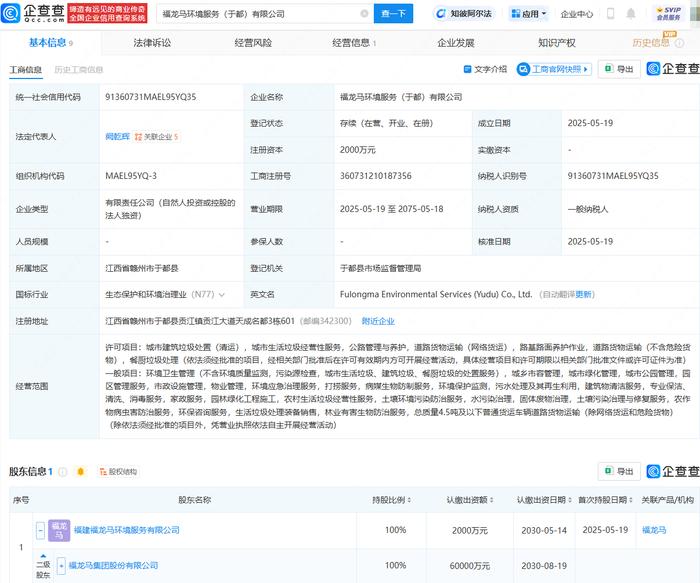Open 工商官网快照 button
700x583 pixels.
[x=554, y=69]
